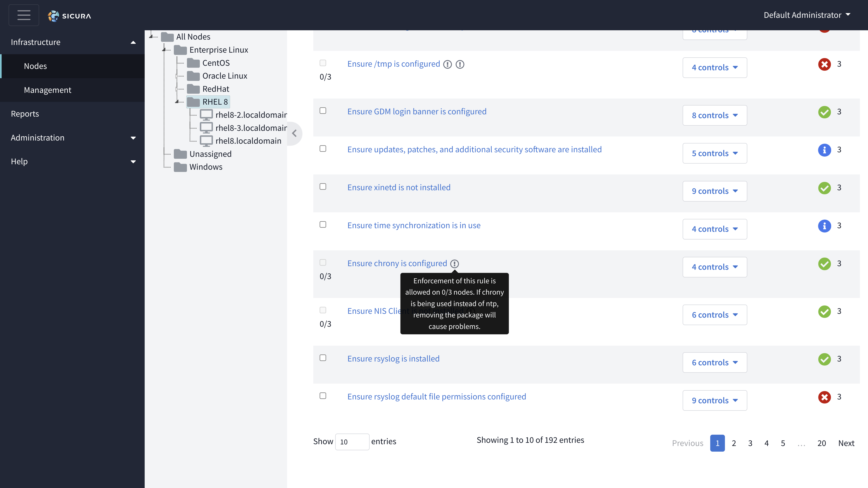The height and width of the screenshot is (488, 868).
Task: Click the Sicura logo icon
Action: (x=54, y=16)
